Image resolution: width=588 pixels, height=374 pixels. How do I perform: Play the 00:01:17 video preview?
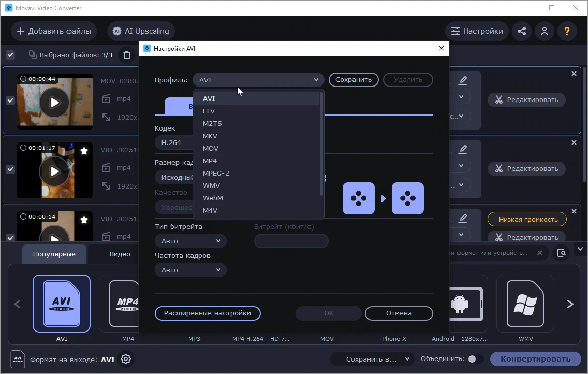click(x=54, y=171)
